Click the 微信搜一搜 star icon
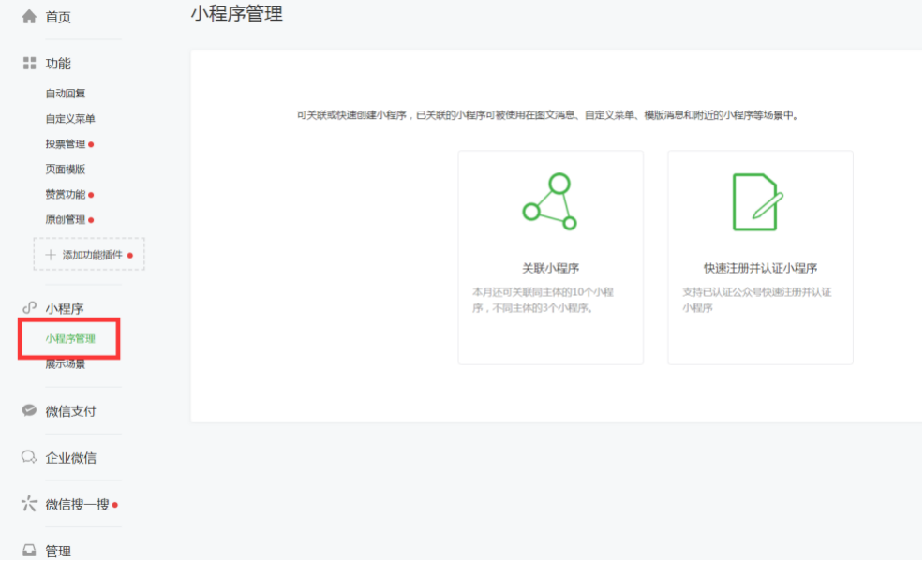This screenshot has height=562, width=924. pyautogui.click(x=29, y=505)
